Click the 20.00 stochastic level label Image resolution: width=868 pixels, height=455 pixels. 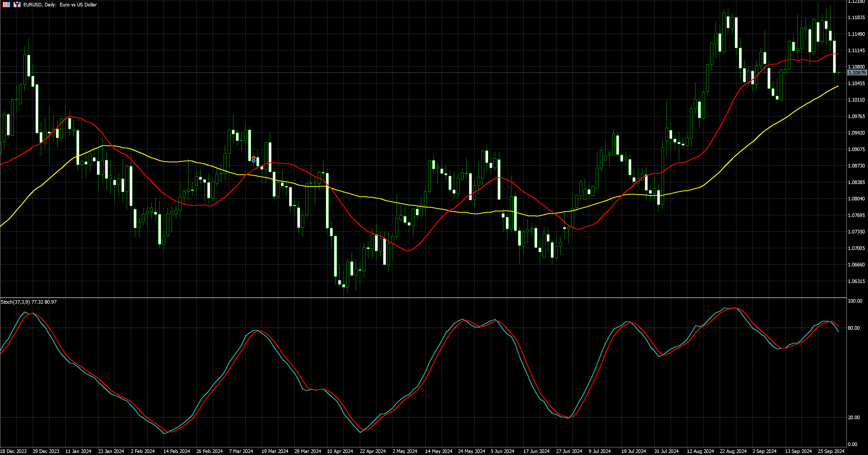point(853,418)
